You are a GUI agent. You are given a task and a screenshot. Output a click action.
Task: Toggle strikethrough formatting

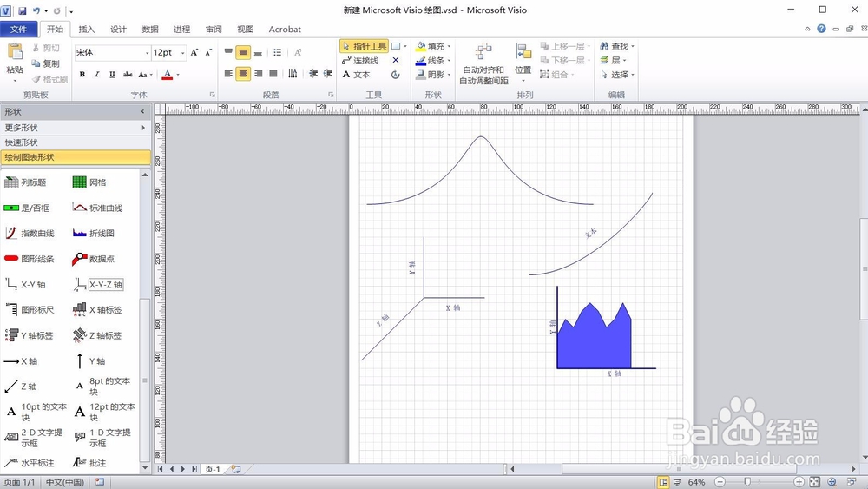(128, 74)
